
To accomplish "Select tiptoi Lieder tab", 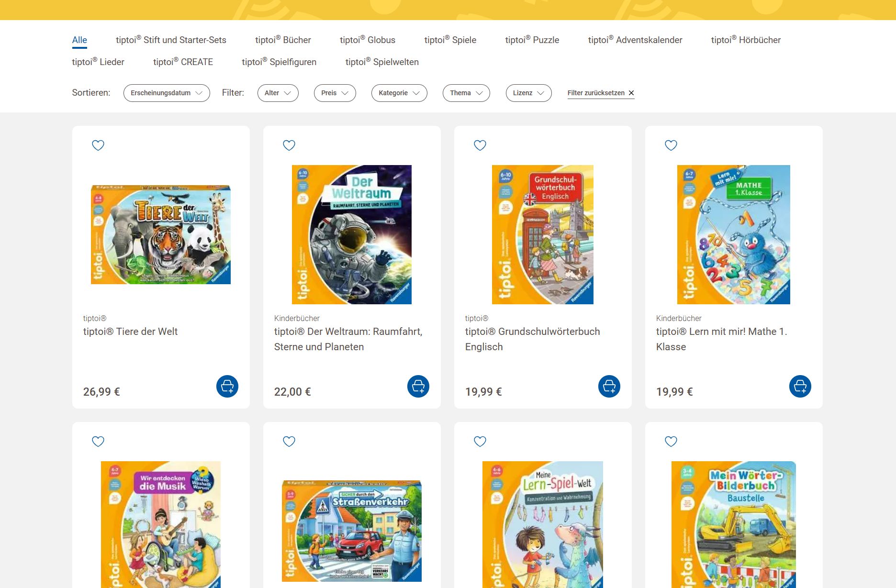I will (98, 62).
